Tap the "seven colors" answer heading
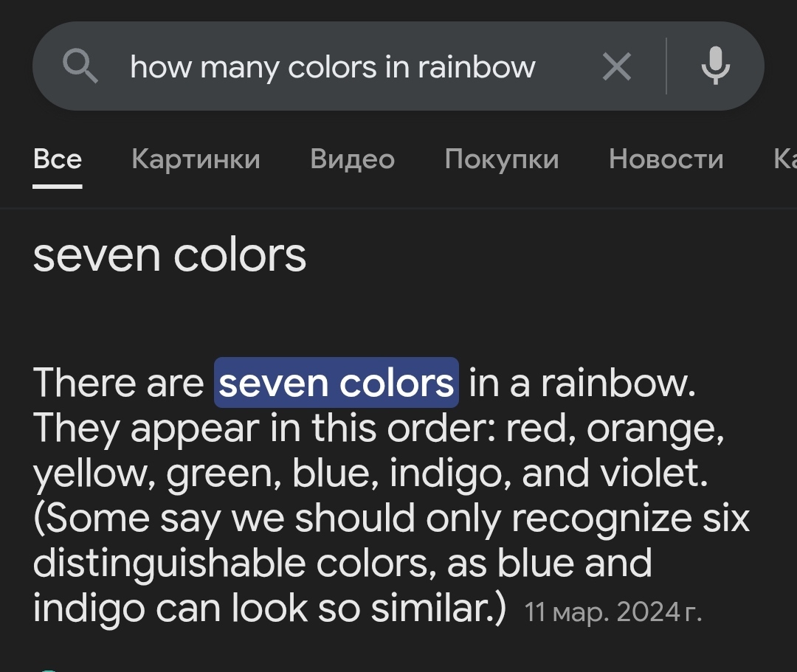 click(x=170, y=255)
